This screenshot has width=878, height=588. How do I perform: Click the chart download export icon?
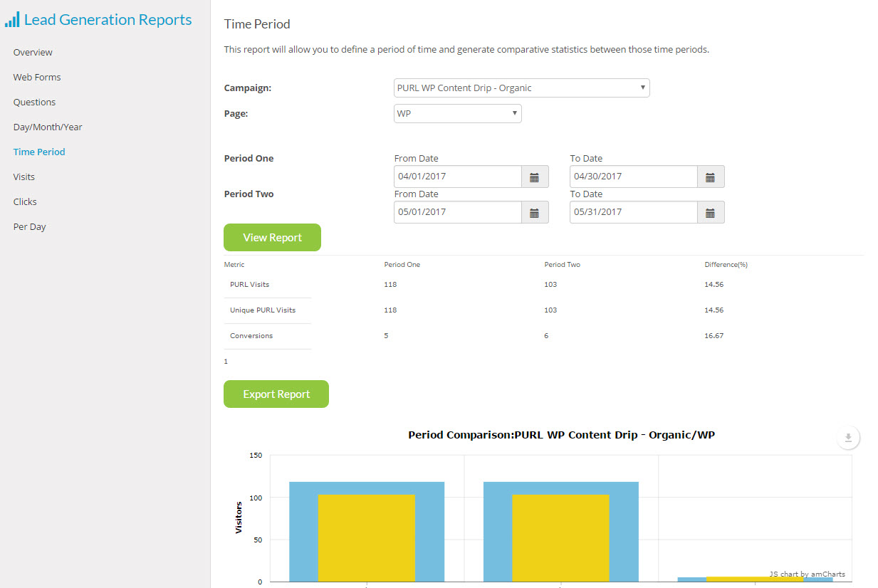(848, 438)
